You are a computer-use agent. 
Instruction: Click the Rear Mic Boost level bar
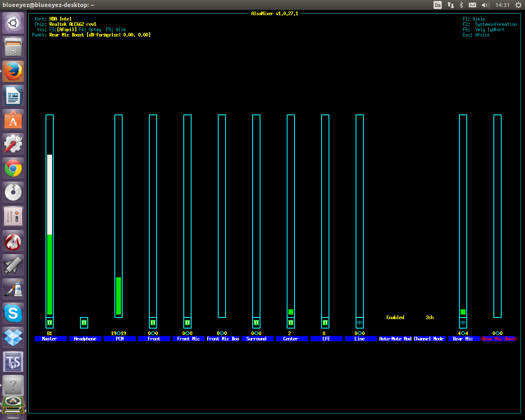[x=498, y=216]
